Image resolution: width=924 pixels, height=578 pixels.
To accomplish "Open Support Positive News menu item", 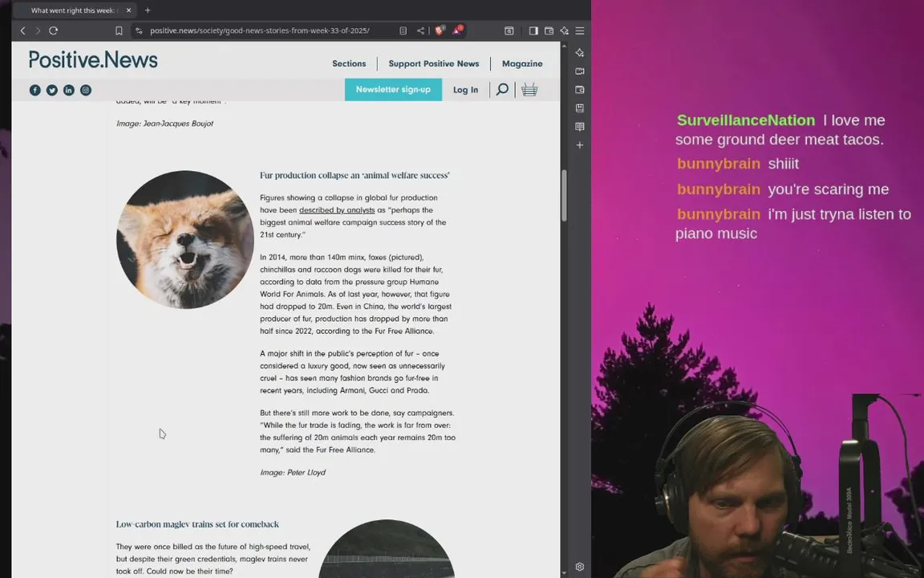I will coord(434,63).
